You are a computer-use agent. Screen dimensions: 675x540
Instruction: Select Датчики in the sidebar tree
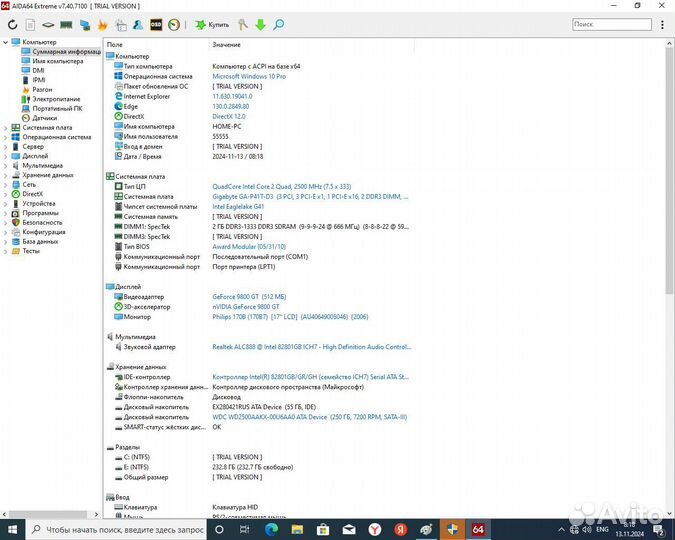[44, 118]
